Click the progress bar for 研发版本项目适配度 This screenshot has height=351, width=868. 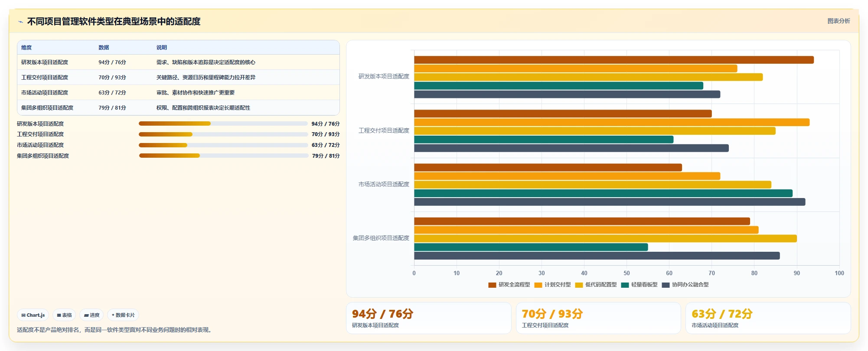(x=223, y=123)
